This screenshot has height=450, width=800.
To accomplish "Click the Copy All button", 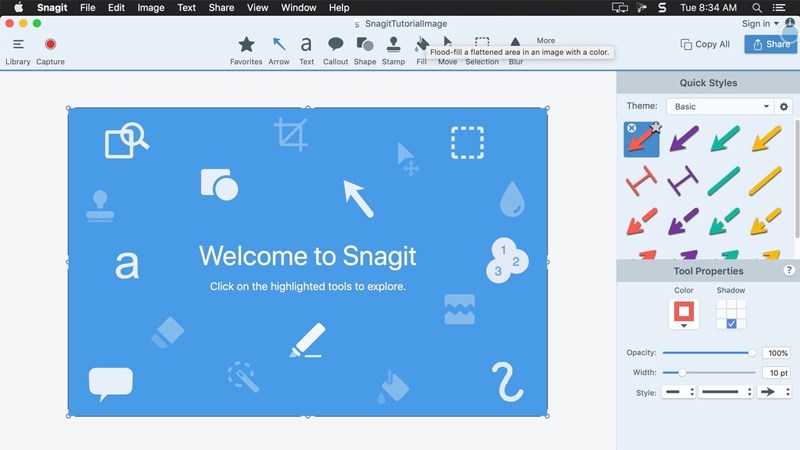I will tap(705, 44).
